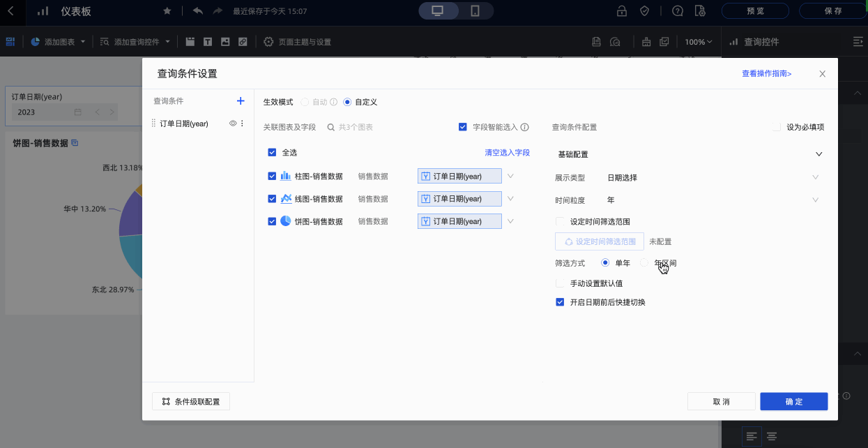Click the star favorite icon beside 仪表板
The width and height of the screenshot is (868, 448).
167,11
